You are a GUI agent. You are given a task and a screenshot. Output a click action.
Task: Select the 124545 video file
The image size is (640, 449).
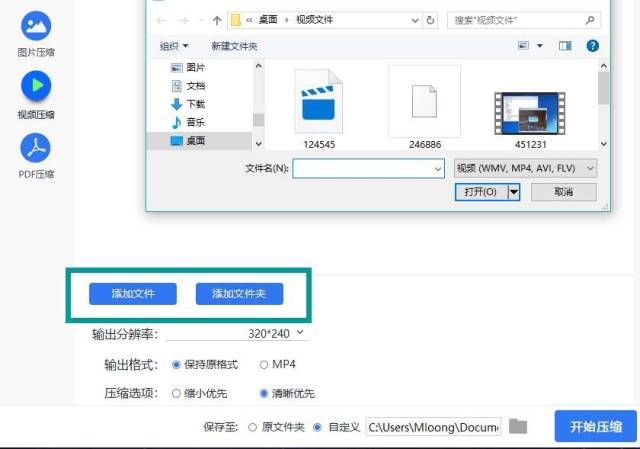coord(319,109)
